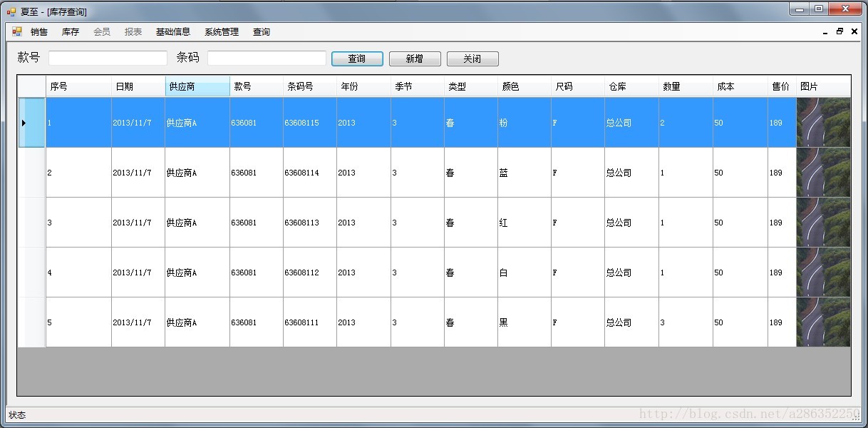Sort by 售价 column header
Image resolution: width=868 pixels, height=428 pixels.
[782, 86]
